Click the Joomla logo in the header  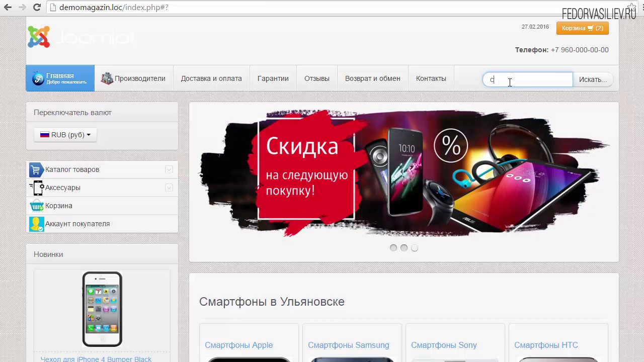(x=82, y=37)
